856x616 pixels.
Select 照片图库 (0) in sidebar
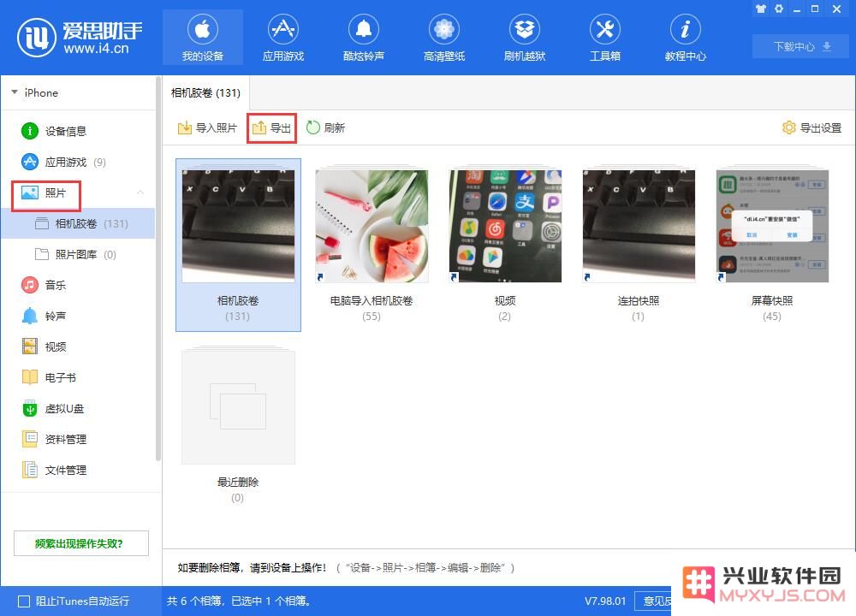pyautogui.click(x=78, y=254)
